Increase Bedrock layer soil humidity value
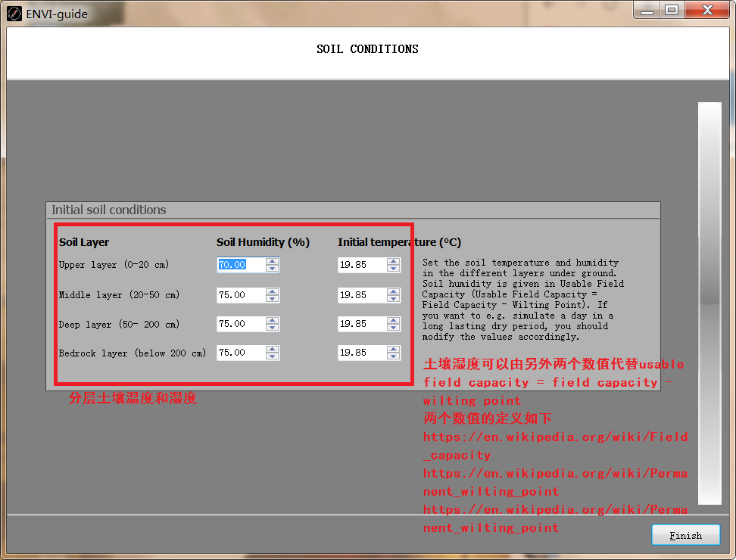Viewport: 736px width, 560px height. pyautogui.click(x=272, y=349)
